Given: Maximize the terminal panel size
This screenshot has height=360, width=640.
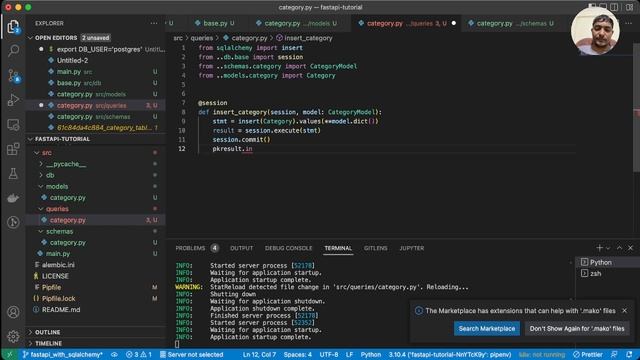Looking at the screenshot, I should click(x=619, y=248).
